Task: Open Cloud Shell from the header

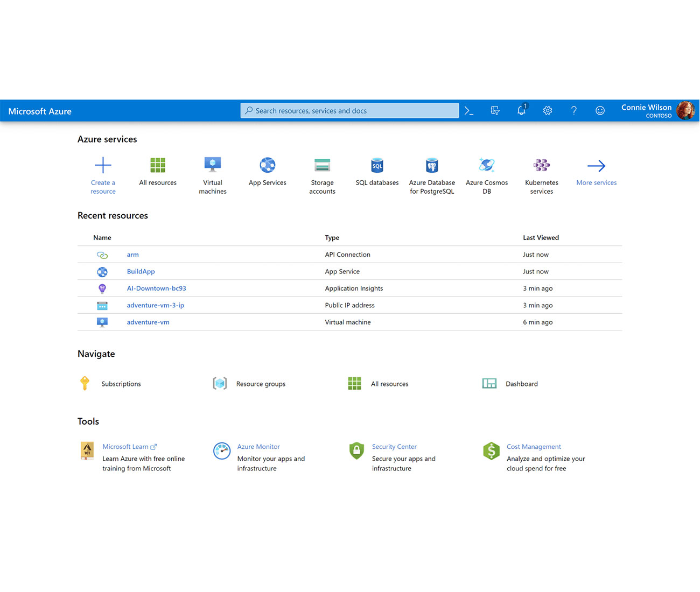Action: (x=469, y=111)
